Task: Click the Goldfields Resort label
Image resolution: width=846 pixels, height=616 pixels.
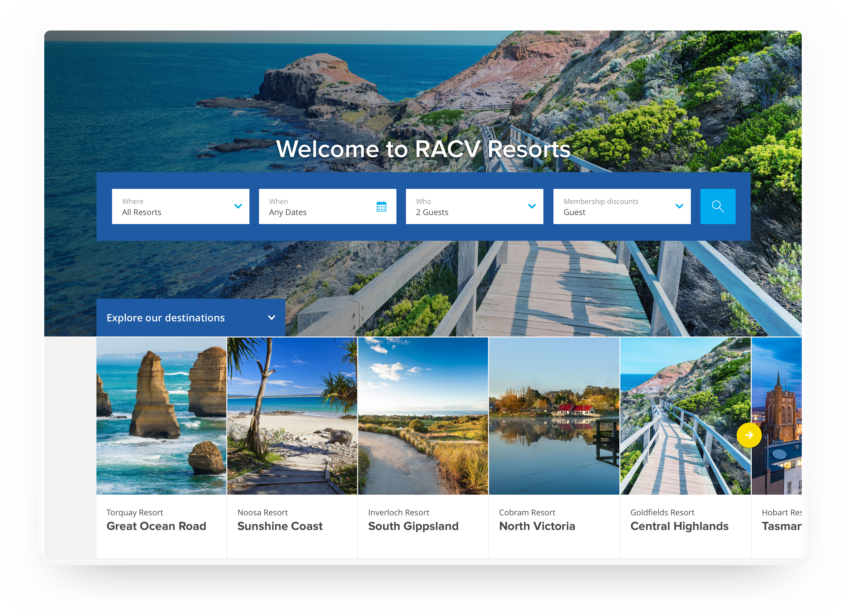Action: coord(662,512)
